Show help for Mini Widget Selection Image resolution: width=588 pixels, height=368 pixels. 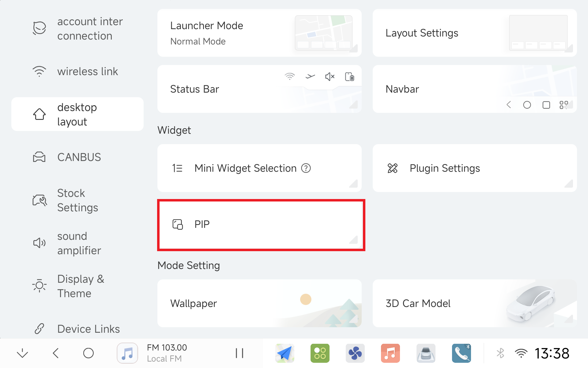pyautogui.click(x=306, y=168)
